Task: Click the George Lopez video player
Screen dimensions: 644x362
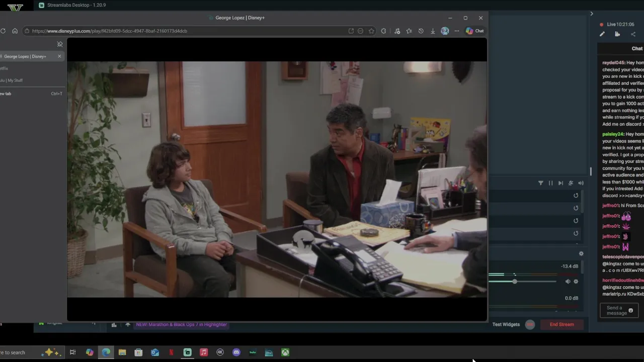Action: (277, 179)
